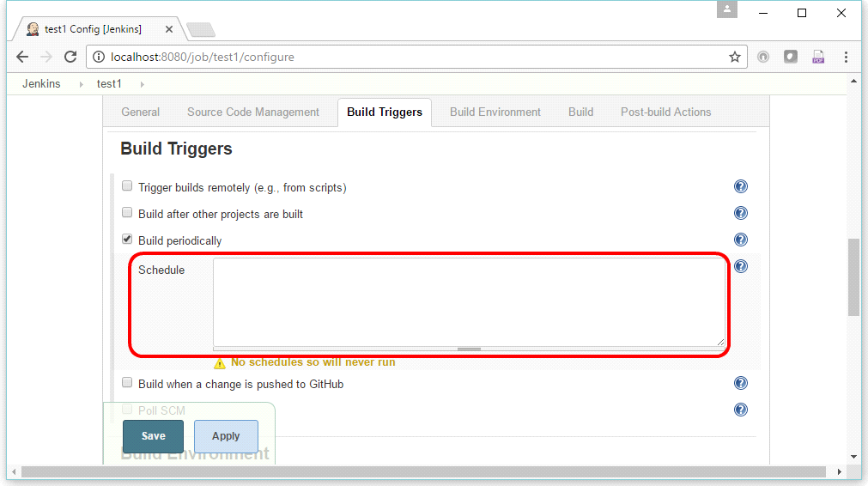Click the vertical scrollbar down arrow
The width and height of the screenshot is (868, 486).
coord(853,457)
